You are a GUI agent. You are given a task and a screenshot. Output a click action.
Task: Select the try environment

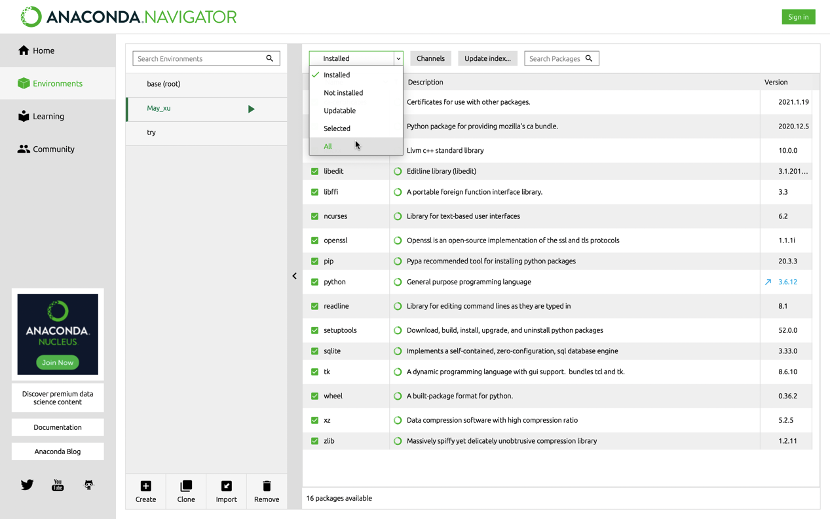point(206,133)
